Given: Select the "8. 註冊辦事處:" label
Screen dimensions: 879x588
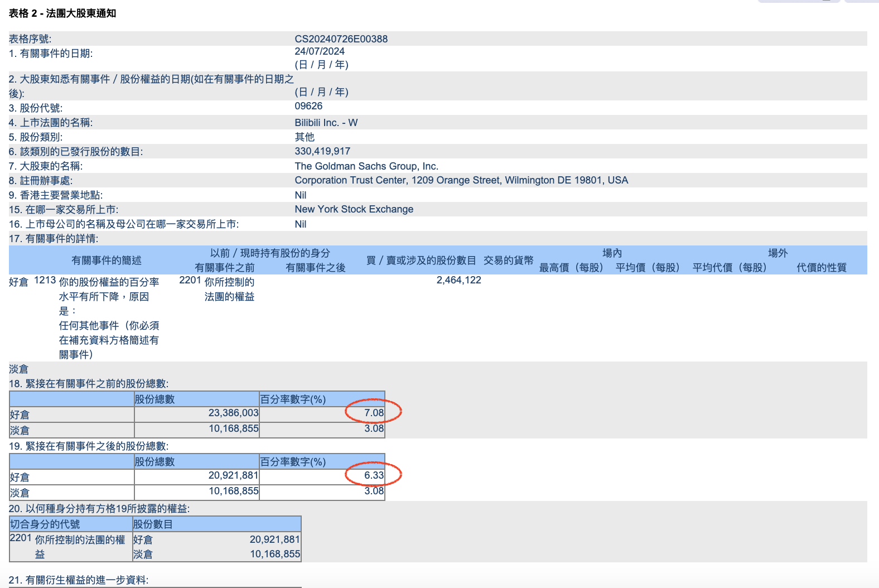Looking at the screenshot, I should (x=41, y=181).
